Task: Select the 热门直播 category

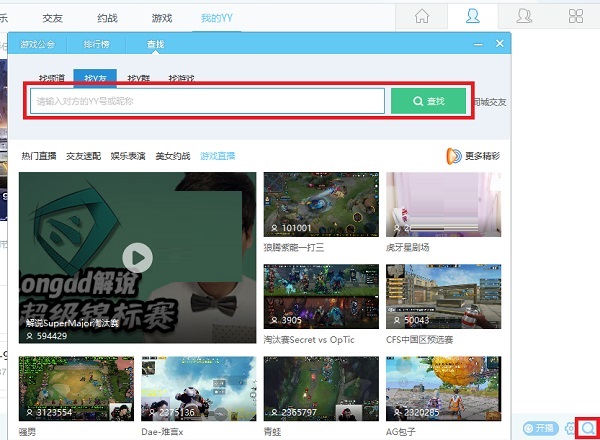Action: click(x=39, y=156)
